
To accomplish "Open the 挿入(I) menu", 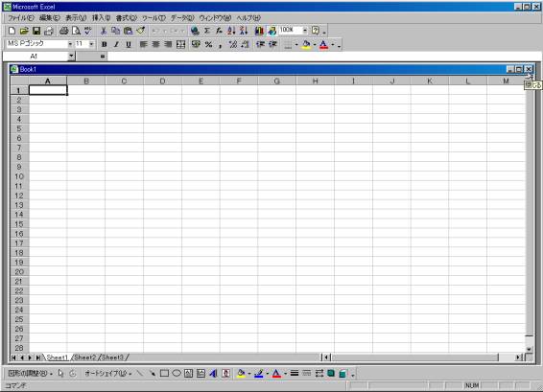I will pos(101,17).
